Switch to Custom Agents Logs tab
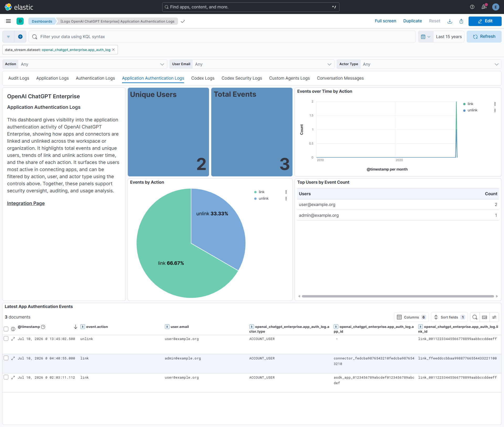504x427 pixels. click(x=289, y=78)
